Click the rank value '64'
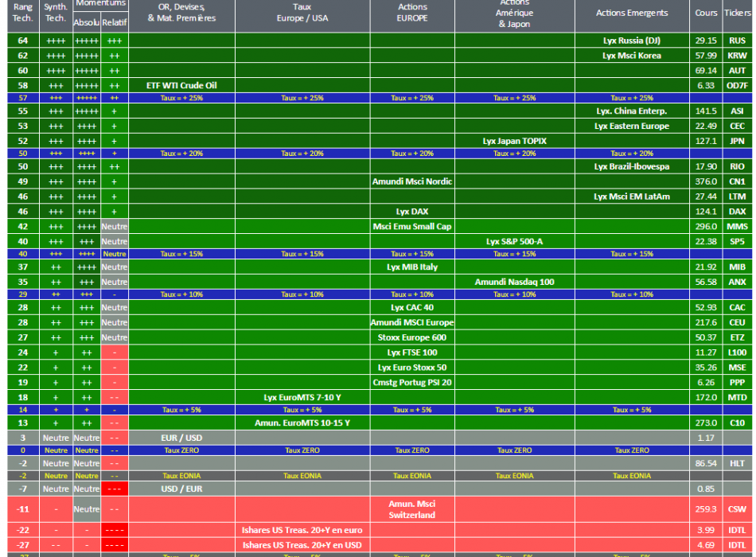756x557 pixels. [x=23, y=41]
